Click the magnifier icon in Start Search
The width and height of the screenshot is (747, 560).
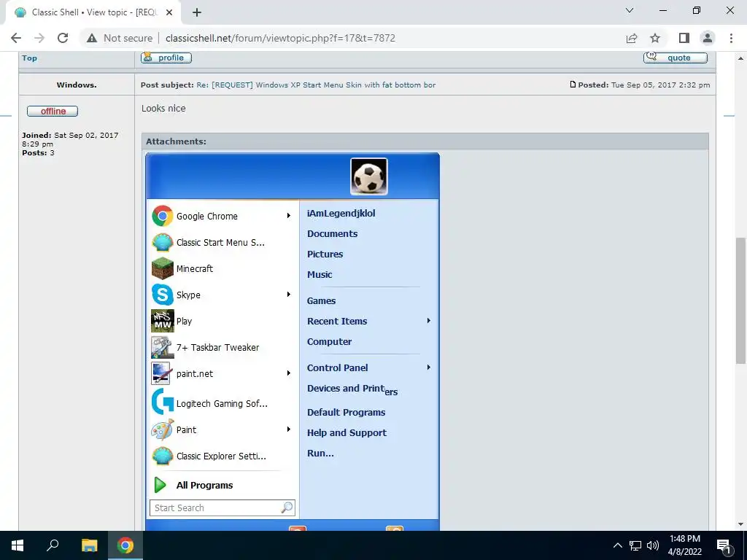tap(287, 507)
